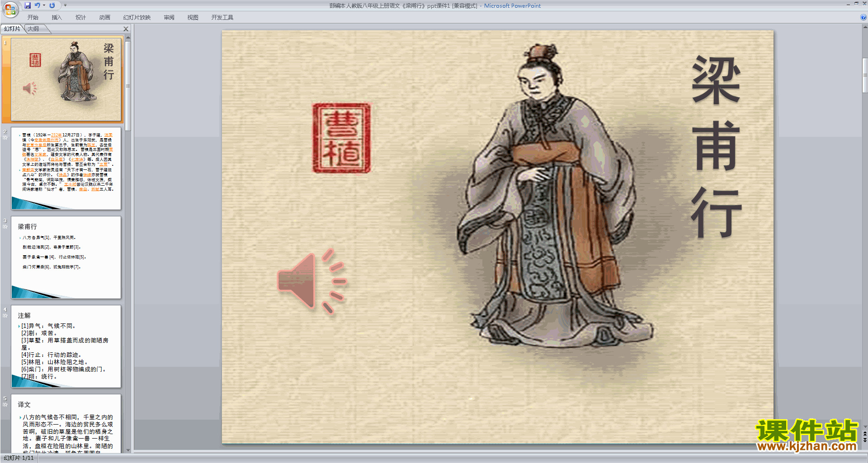The width and height of the screenshot is (868, 463).
Task: Close the slides thumbnail pane
Action: [126, 29]
